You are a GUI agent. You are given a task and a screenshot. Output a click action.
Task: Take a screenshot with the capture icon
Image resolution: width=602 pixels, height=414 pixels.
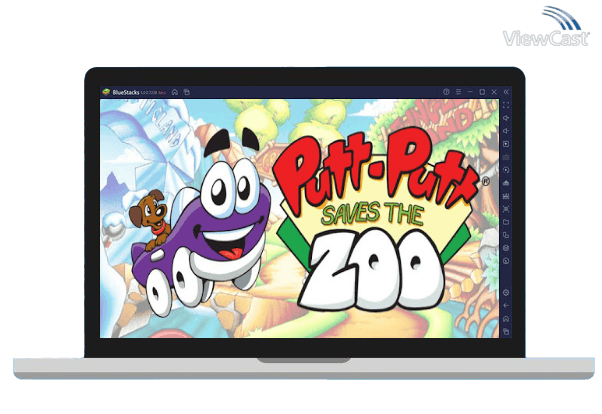point(506,209)
